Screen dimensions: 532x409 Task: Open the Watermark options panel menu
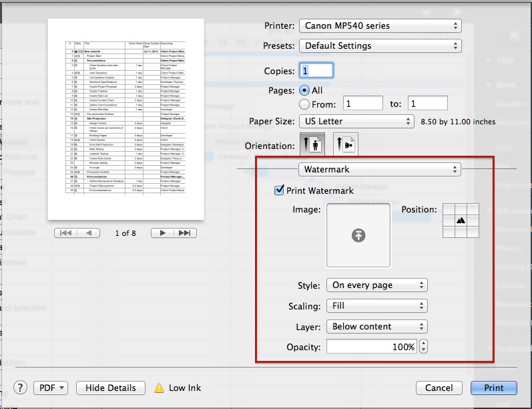coord(379,169)
